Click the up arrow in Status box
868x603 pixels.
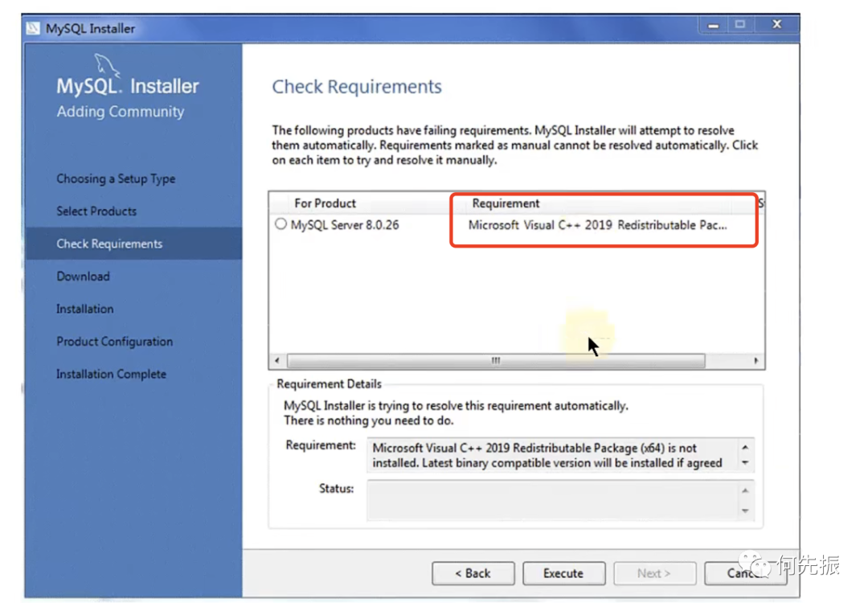click(x=745, y=490)
